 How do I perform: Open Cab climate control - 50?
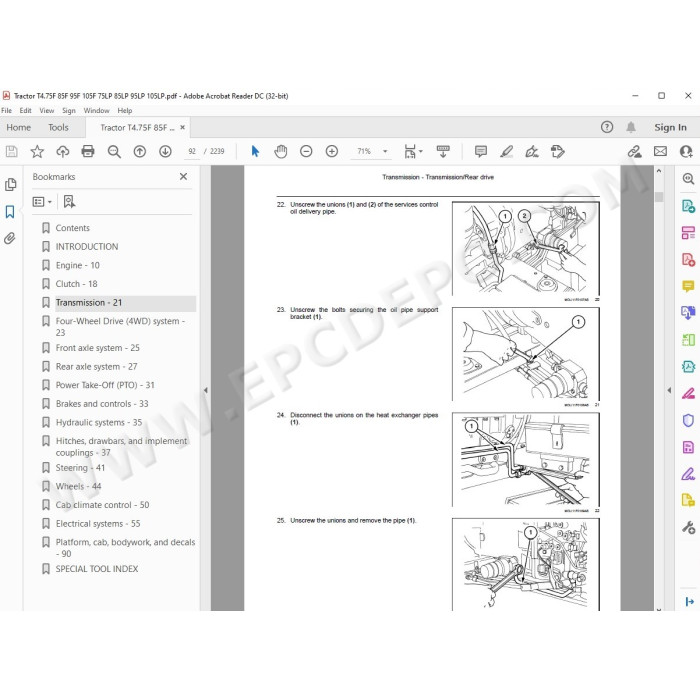pos(103,505)
